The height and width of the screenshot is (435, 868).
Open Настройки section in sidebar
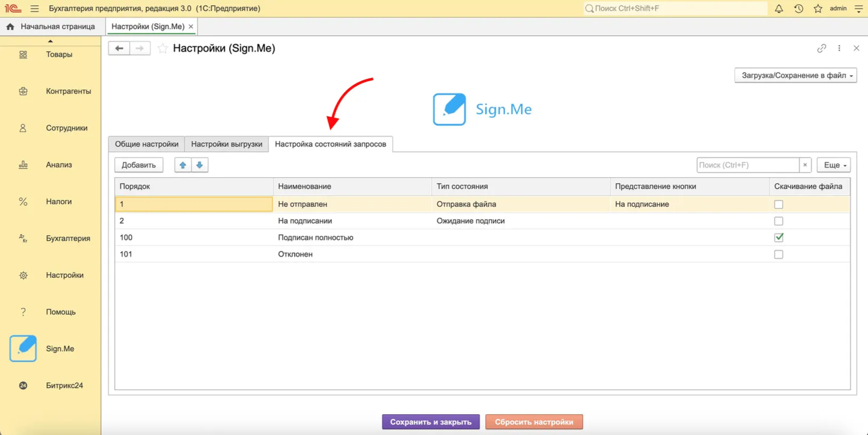pos(50,275)
